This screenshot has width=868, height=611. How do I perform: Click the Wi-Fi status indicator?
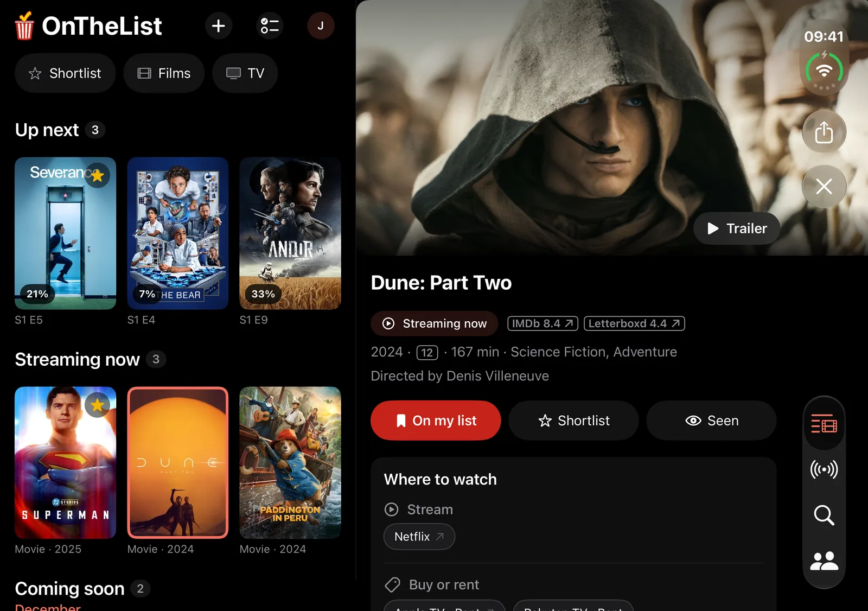pyautogui.click(x=824, y=71)
